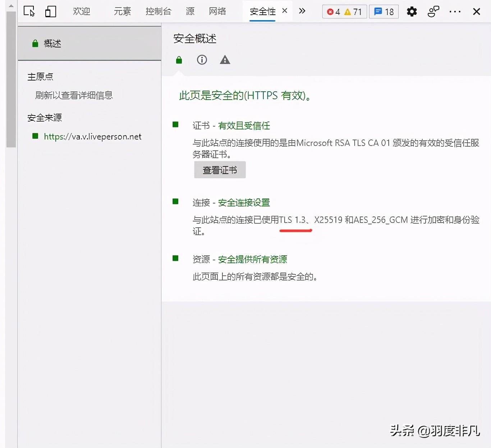491x448 pixels.
Task: Click the send feedback icon
Action: [x=433, y=12]
